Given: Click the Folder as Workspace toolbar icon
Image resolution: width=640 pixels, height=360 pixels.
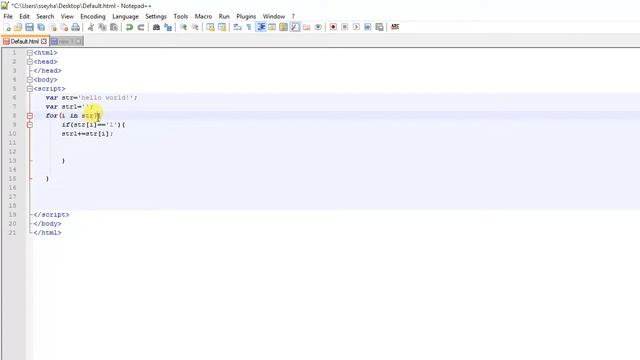Looking at the screenshot, I should [307, 27].
